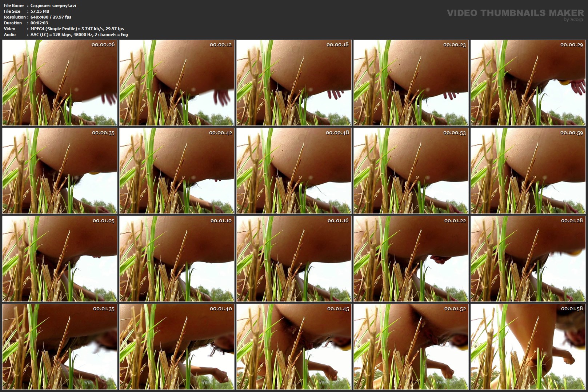The image size is (588, 392).
Task: Select the Duration value 00:02:03
Action: [39, 23]
